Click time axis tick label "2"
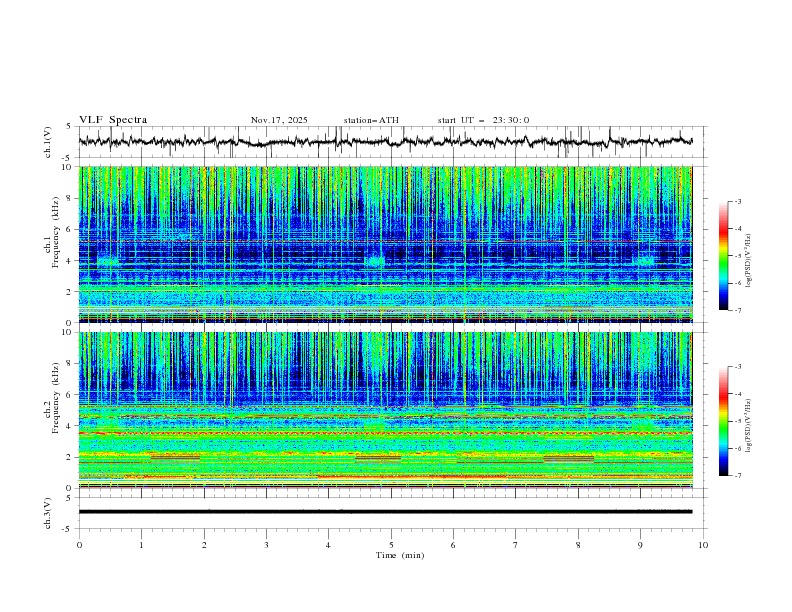The width and height of the screenshot is (792, 612). click(x=204, y=545)
